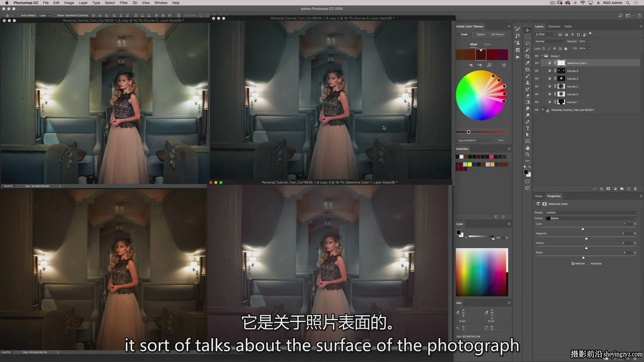Viewport: 644px width, 362px height.
Task: Open the Colors Blacks dropdown
Action: tap(591, 218)
